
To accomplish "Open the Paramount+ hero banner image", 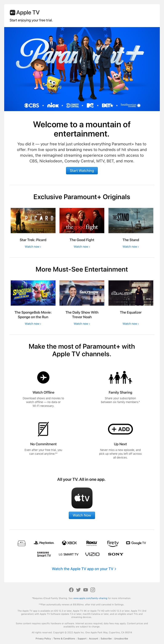I will [x=82, y=69].
